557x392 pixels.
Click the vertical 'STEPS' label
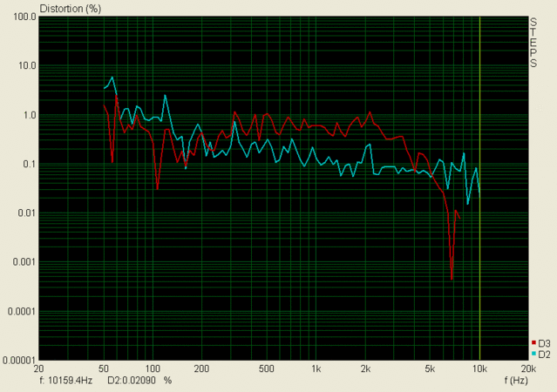(533, 43)
